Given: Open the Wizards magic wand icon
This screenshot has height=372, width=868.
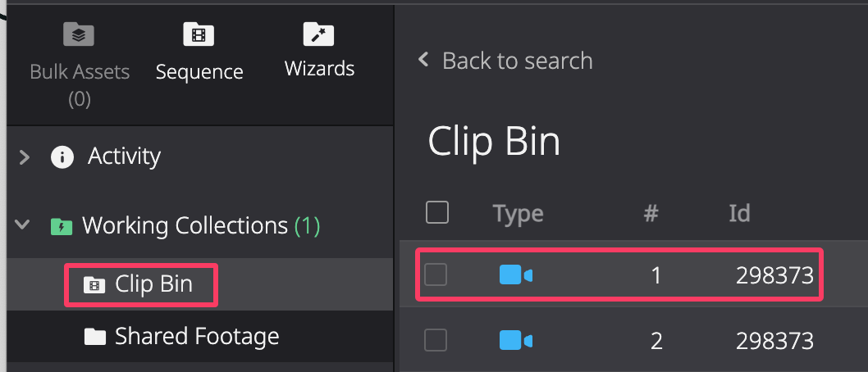Looking at the screenshot, I should coord(319,34).
